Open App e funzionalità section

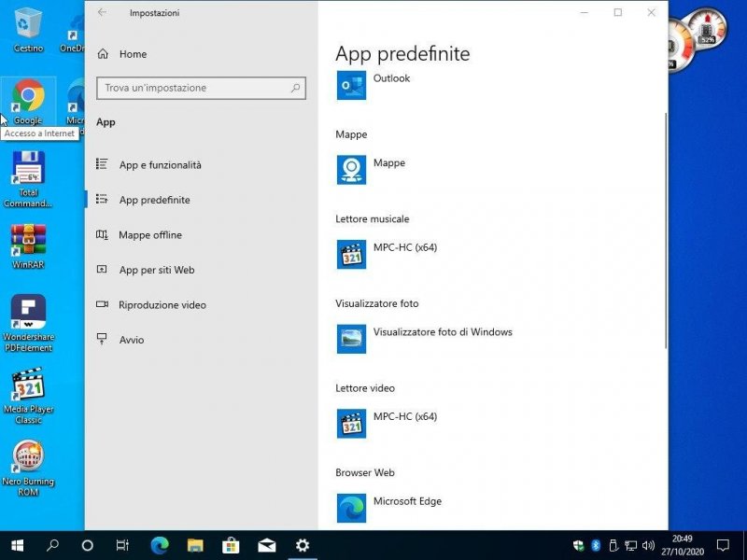(160, 165)
